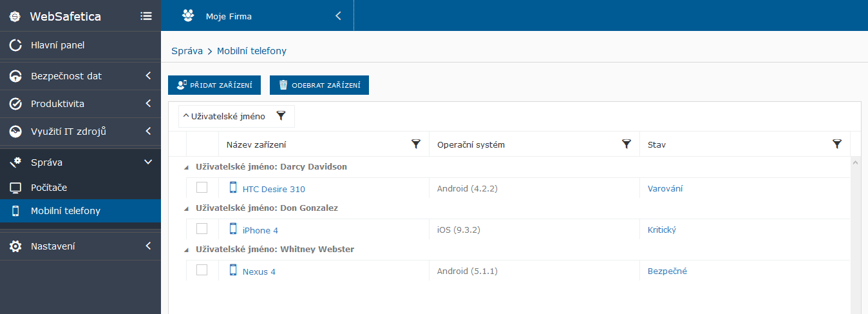Toggle the sidebar menu list icon

tap(146, 16)
